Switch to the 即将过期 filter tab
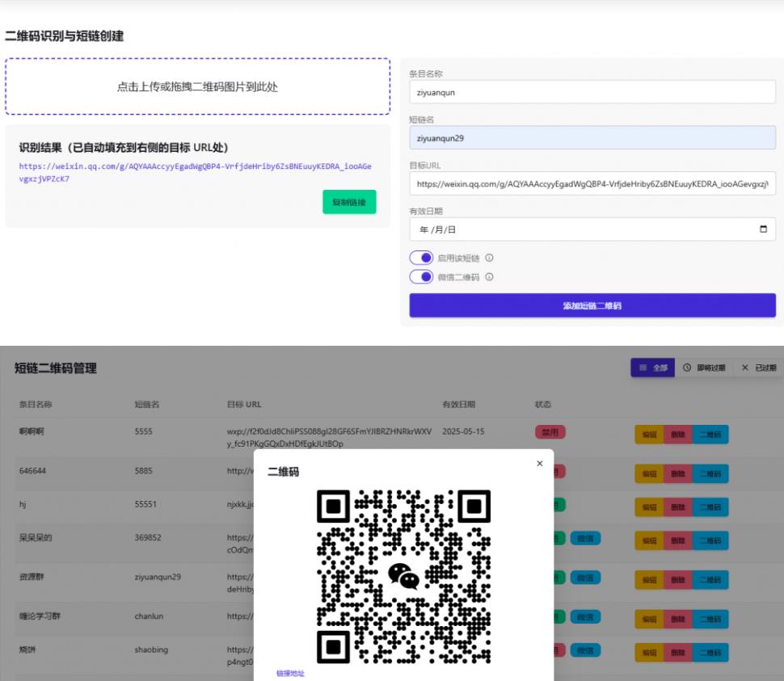This screenshot has height=681, width=784. (x=704, y=368)
